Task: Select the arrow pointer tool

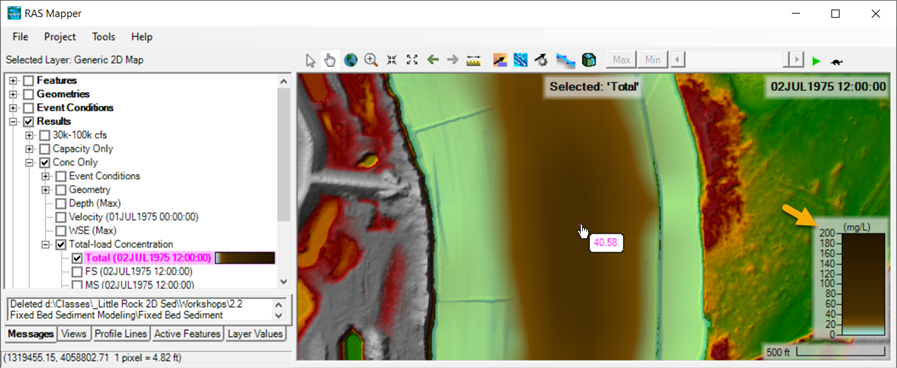Action: point(311,60)
